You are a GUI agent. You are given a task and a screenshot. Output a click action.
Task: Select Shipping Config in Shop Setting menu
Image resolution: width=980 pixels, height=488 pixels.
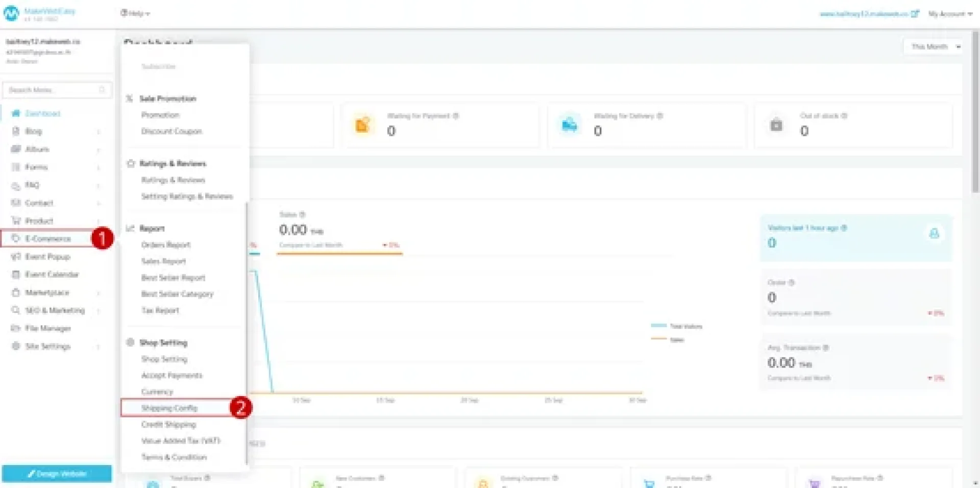click(x=169, y=408)
